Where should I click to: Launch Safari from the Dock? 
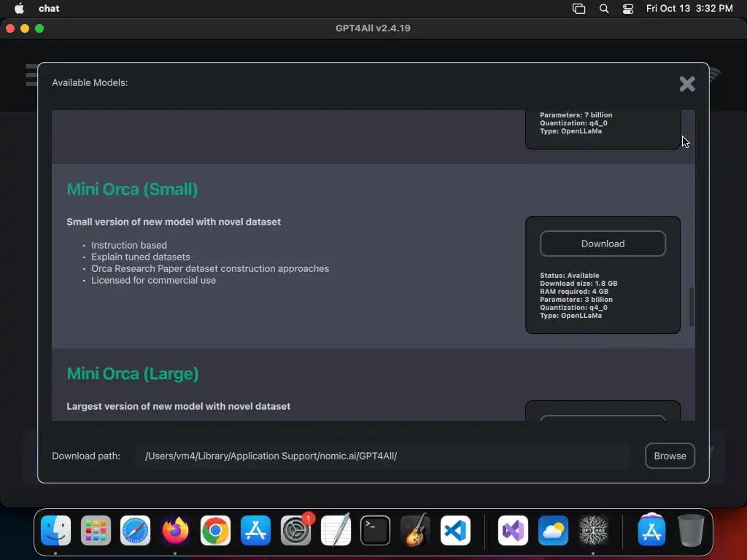pyautogui.click(x=135, y=531)
